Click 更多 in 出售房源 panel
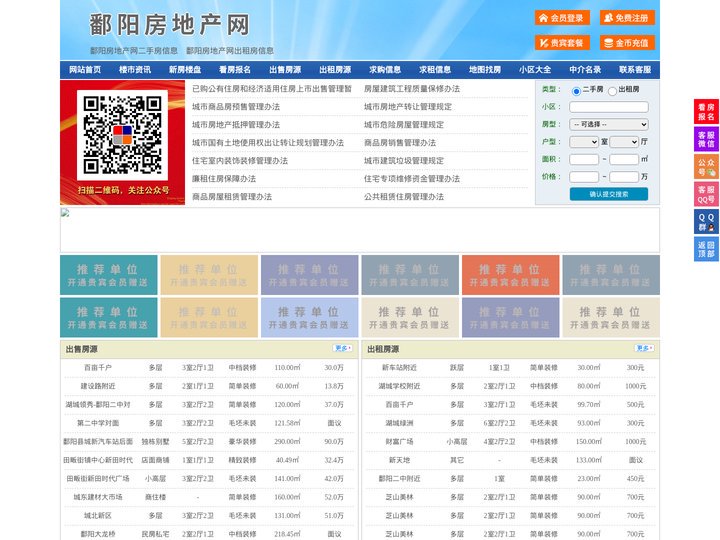Screen dimensions: 720x540 [343, 349]
